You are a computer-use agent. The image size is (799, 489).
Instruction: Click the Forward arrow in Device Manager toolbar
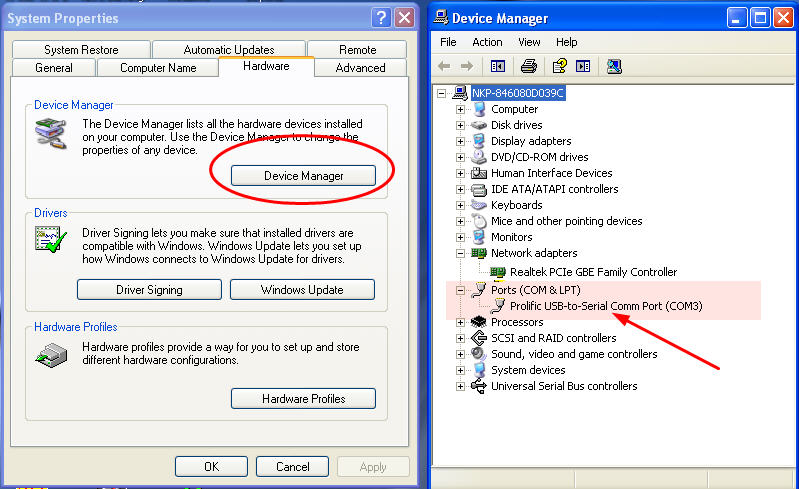click(467, 66)
